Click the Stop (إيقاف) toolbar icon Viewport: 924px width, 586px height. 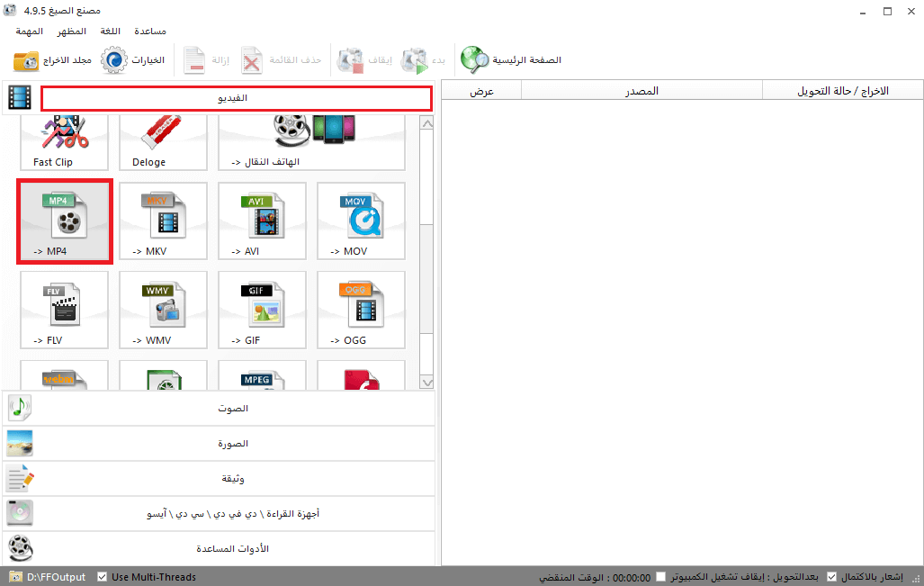pyautogui.click(x=351, y=60)
